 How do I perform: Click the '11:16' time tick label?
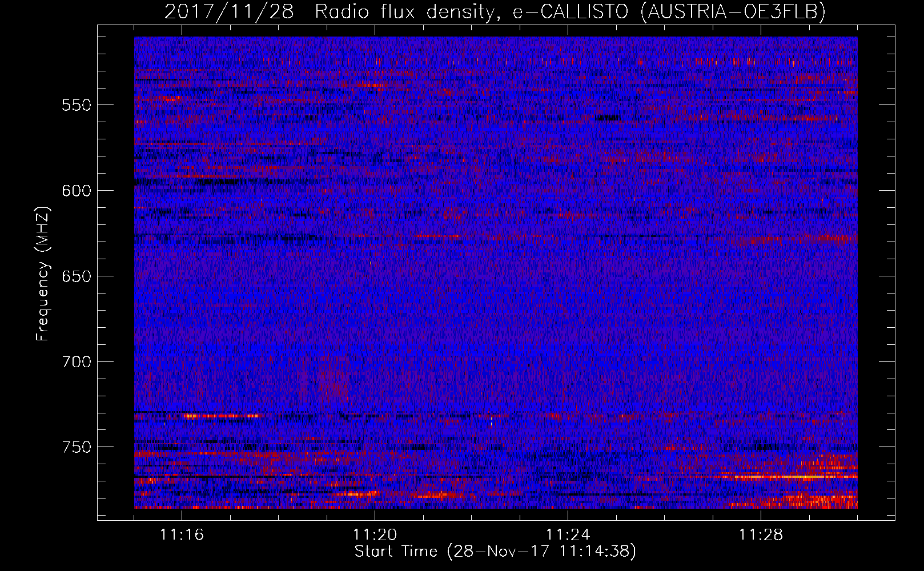(x=182, y=535)
